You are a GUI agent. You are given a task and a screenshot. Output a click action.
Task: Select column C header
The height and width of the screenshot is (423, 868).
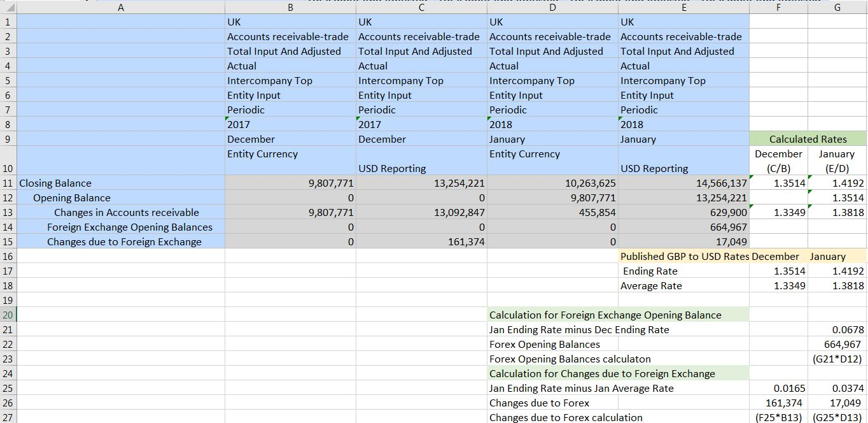[421, 7]
